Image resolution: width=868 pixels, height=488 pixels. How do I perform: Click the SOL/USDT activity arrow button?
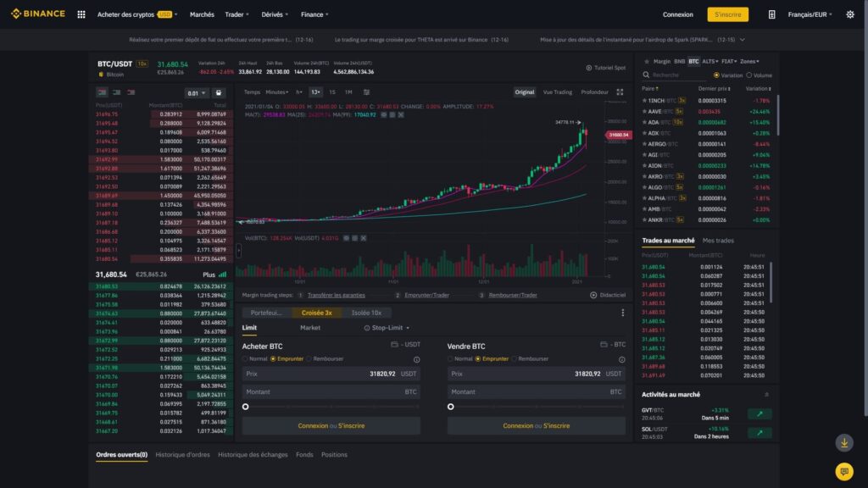point(759,433)
